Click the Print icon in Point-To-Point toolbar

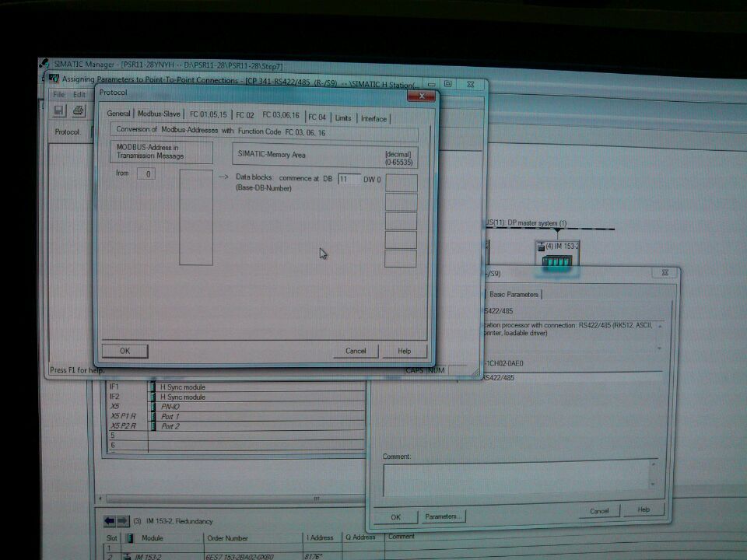coord(78,111)
